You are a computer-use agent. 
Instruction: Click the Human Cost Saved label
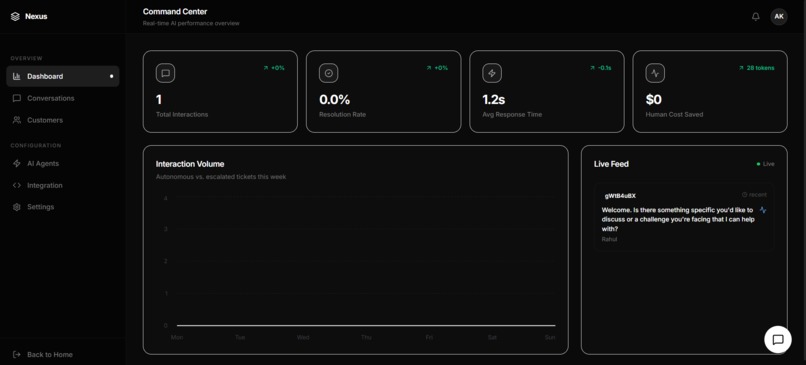click(674, 115)
